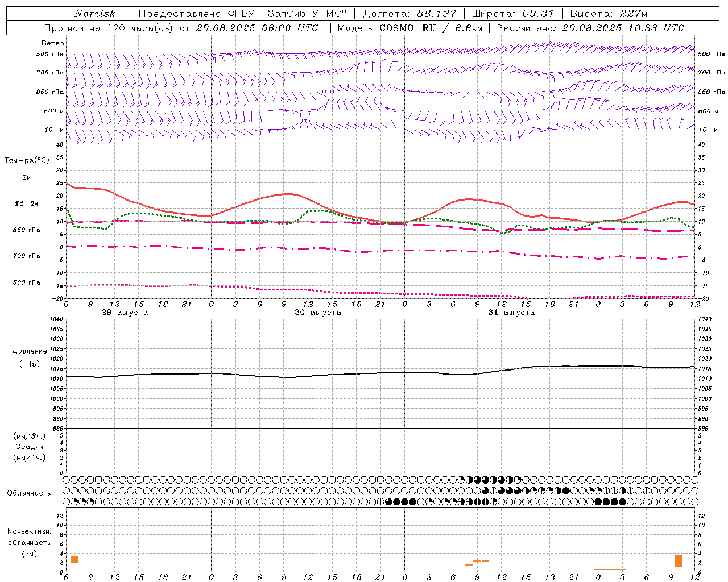Click the 29 августа date label
The width and height of the screenshot is (728, 582).
coord(125,313)
